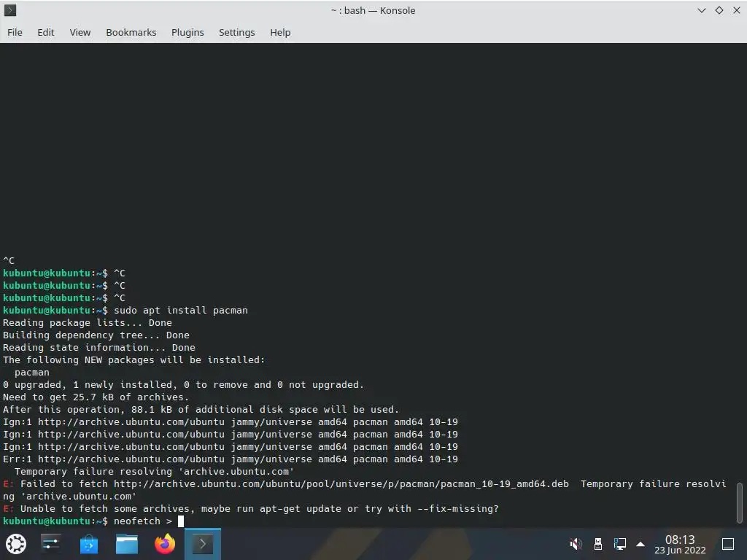
Task: Open the Discover software store
Action: point(88,544)
